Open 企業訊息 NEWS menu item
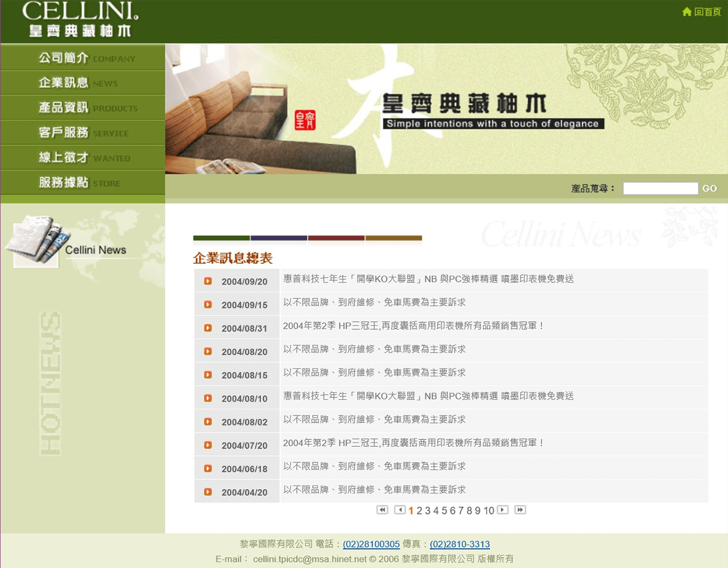 point(83,83)
